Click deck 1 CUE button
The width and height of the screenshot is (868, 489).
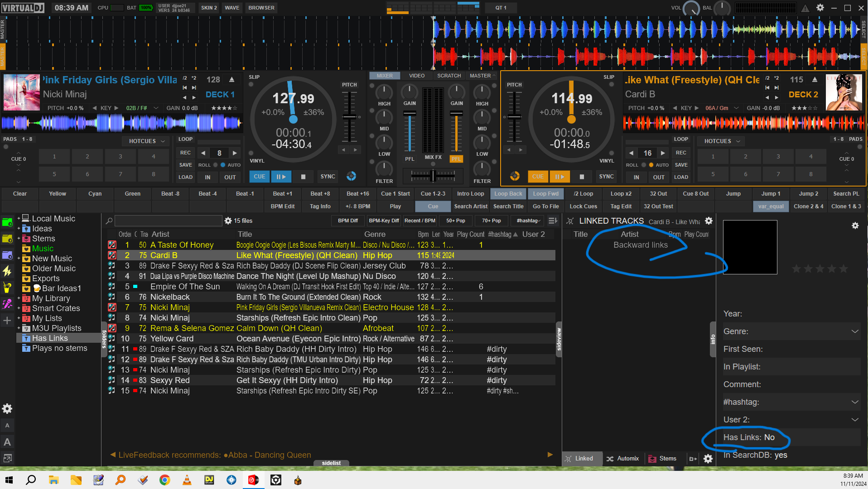(x=259, y=177)
